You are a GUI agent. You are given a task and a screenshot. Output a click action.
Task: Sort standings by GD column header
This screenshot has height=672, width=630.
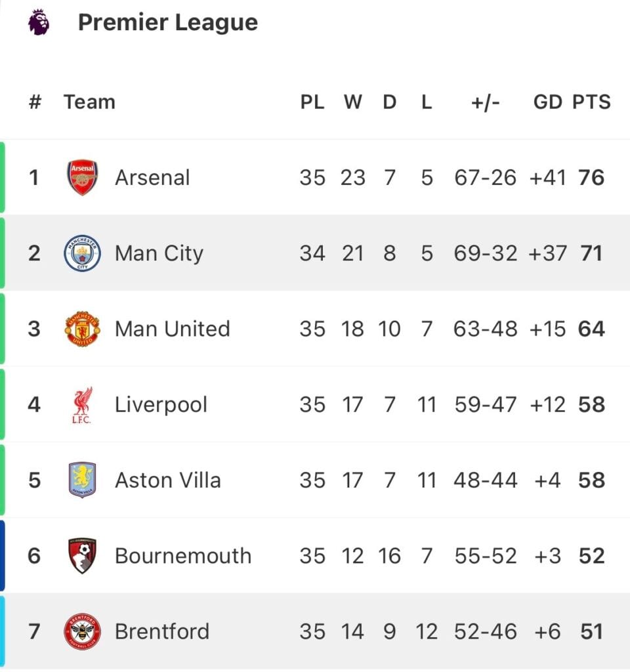548,102
